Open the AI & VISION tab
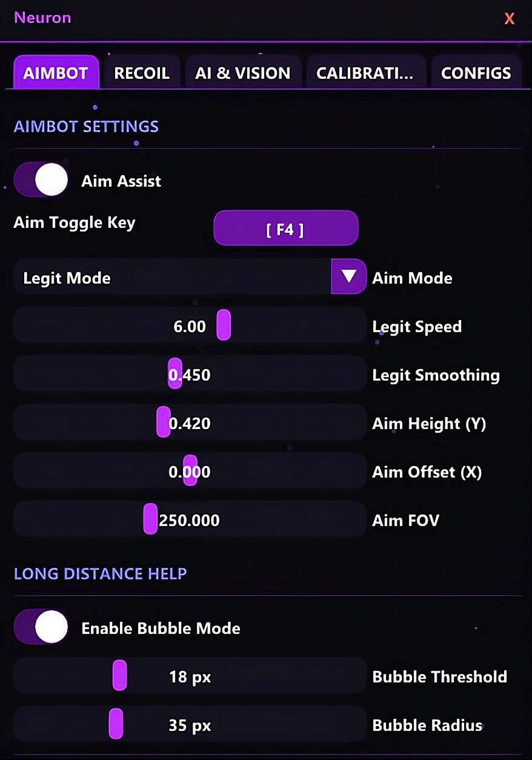Screen dimensions: 532x760 pos(242,73)
